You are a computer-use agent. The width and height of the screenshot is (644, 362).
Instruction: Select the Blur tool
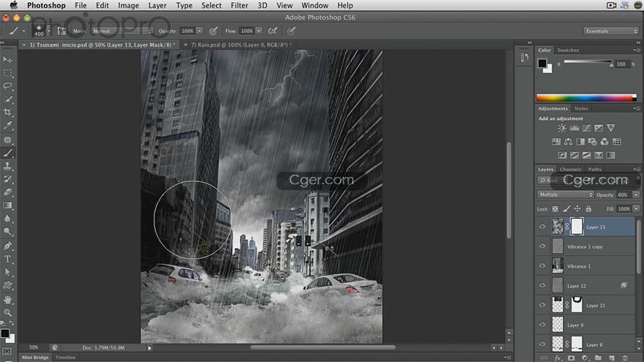click(7, 219)
